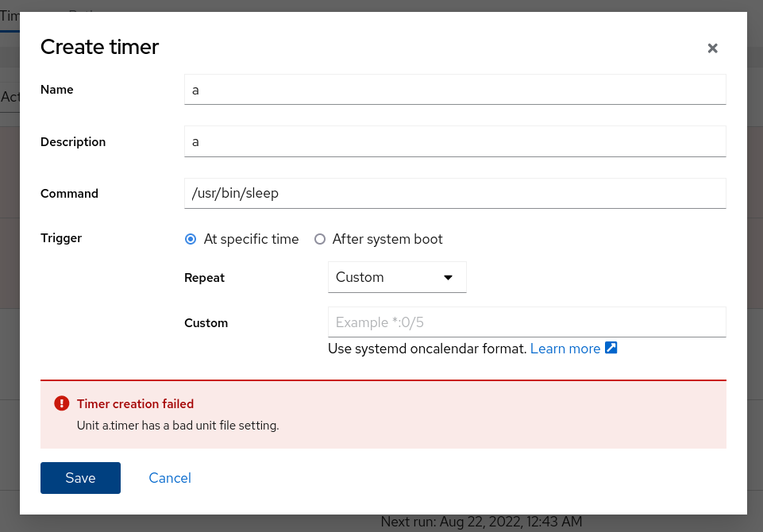Screen dimensions: 763x532
Task: Click the Command input field
Action: coord(455,193)
